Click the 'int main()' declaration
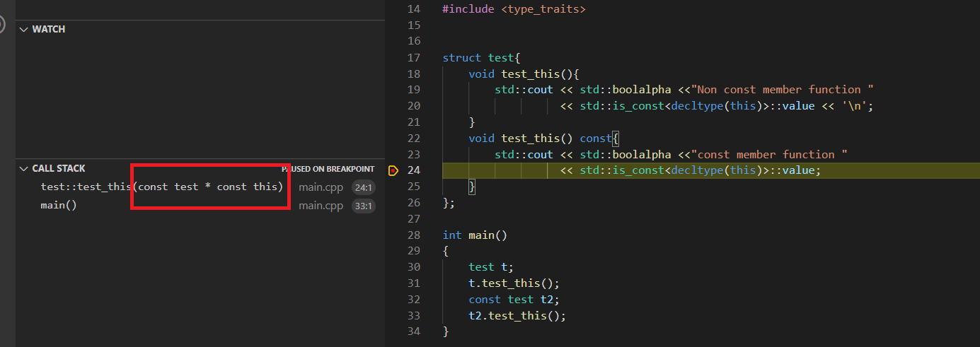980x347 pixels. [x=475, y=235]
